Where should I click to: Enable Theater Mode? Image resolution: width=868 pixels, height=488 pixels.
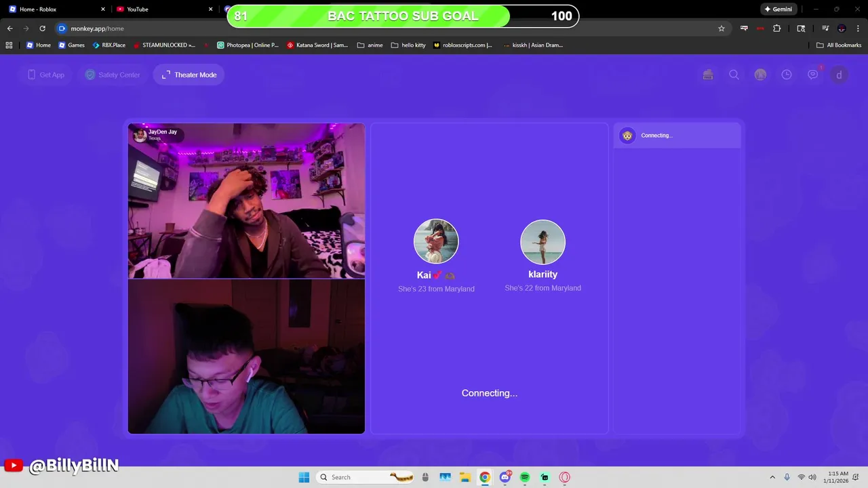tap(189, 75)
